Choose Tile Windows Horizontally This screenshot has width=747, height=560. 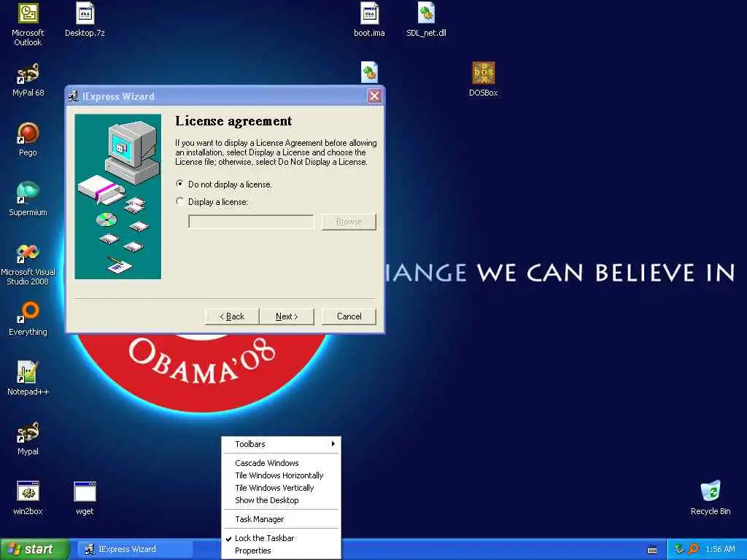[282, 475]
